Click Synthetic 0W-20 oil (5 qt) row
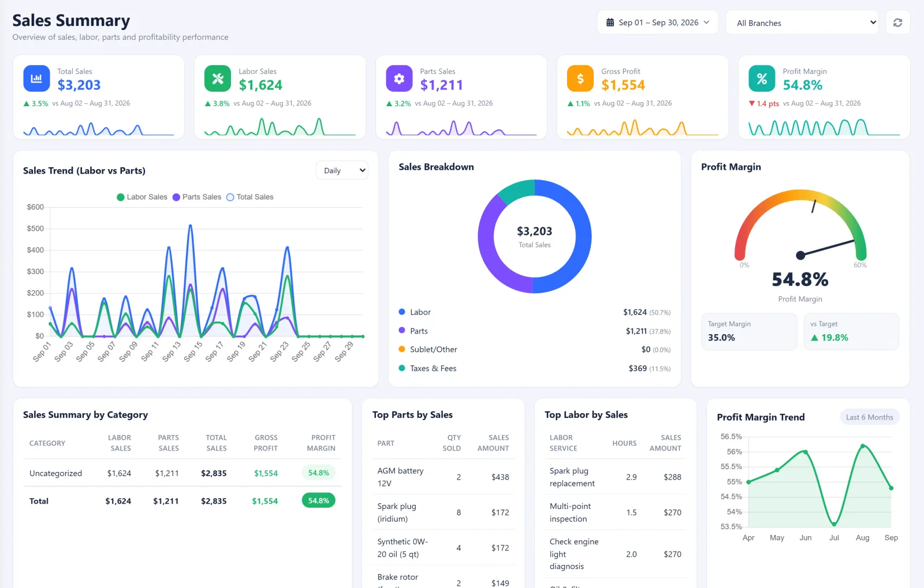The height and width of the screenshot is (588, 924). [444, 548]
